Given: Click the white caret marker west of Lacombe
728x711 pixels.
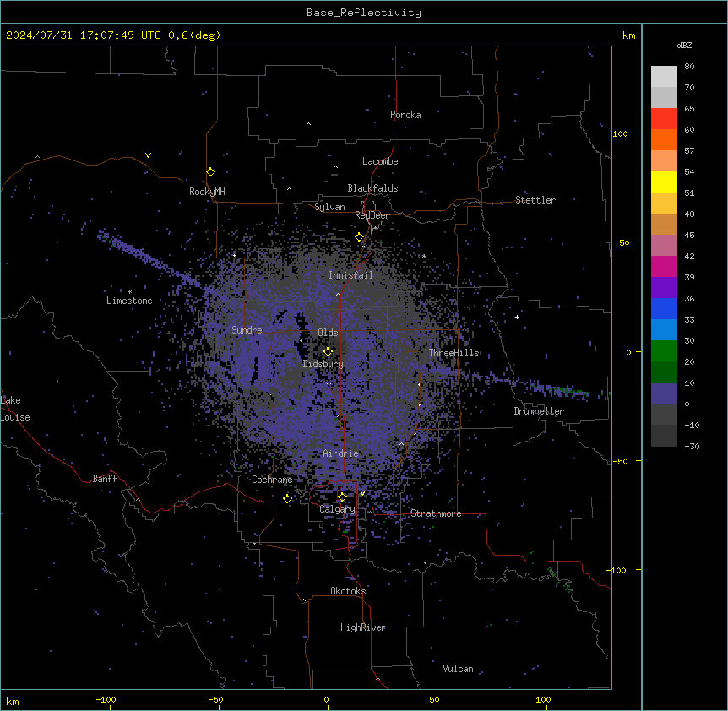Looking at the screenshot, I should pyautogui.click(x=335, y=167).
